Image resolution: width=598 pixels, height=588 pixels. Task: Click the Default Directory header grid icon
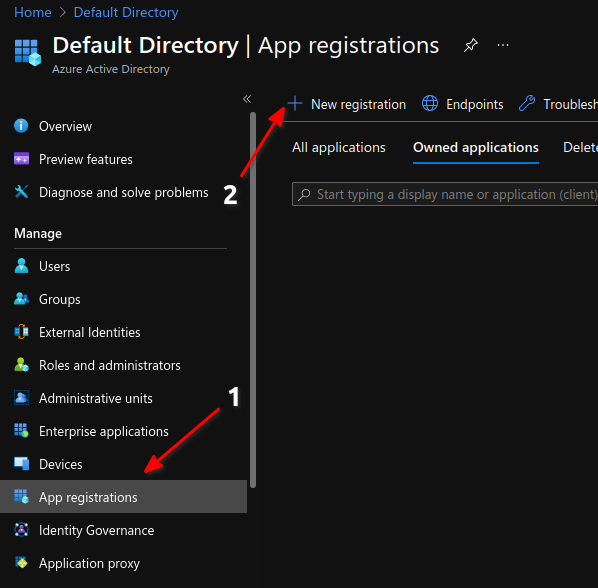click(27, 53)
